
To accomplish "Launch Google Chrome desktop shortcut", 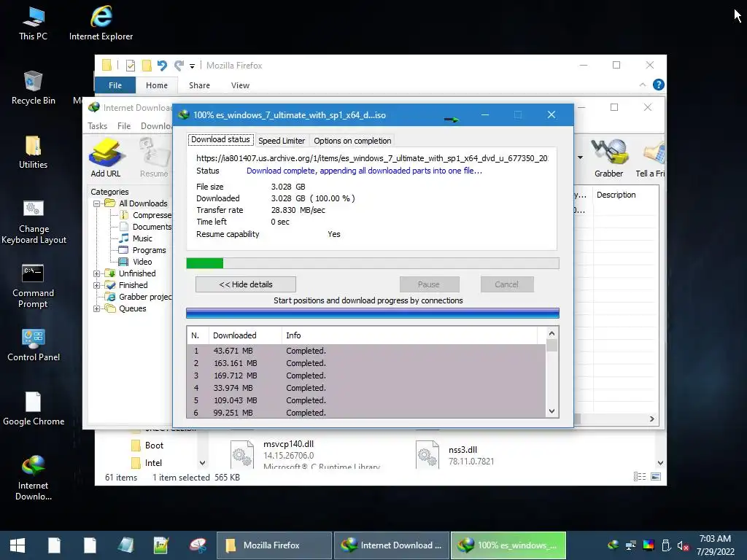I will coord(34,408).
